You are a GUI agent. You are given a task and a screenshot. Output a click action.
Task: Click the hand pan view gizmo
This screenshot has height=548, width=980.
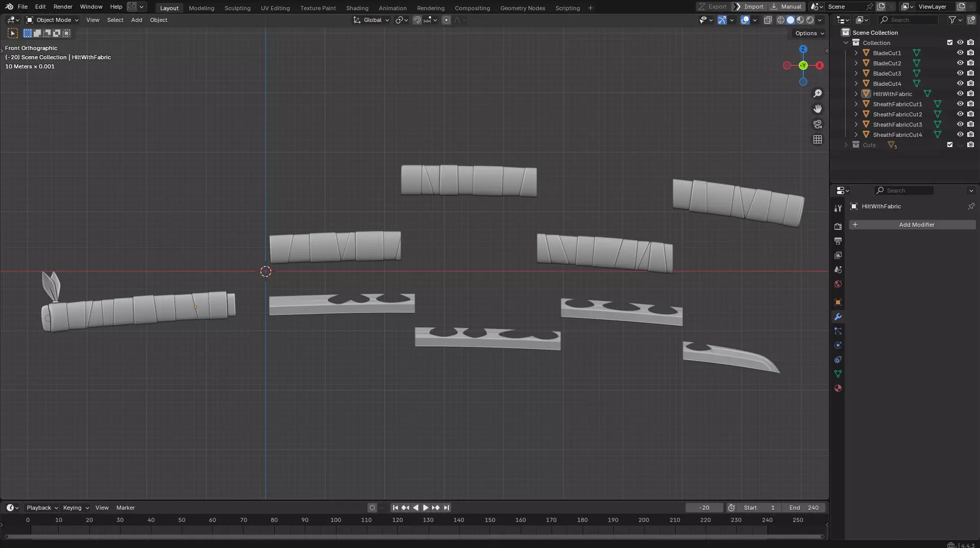coord(818,109)
